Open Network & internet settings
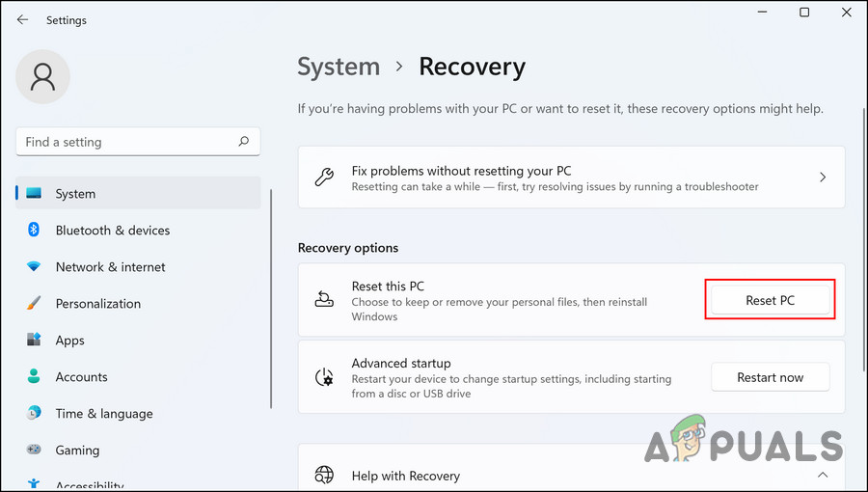 tap(138, 267)
